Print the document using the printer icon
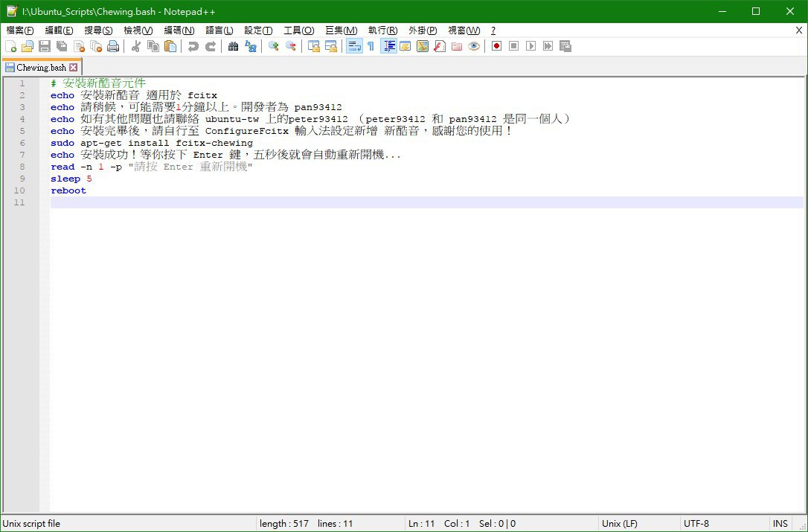808x532 pixels. [113, 46]
